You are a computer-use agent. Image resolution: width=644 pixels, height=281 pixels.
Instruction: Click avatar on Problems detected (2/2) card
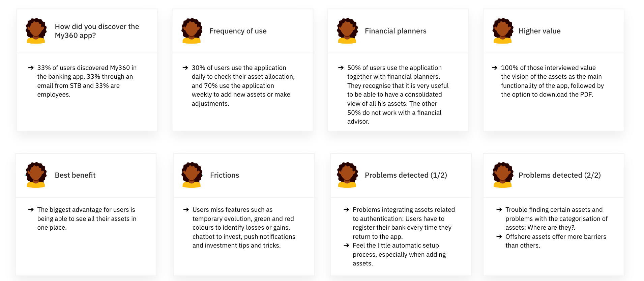pos(503,175)
